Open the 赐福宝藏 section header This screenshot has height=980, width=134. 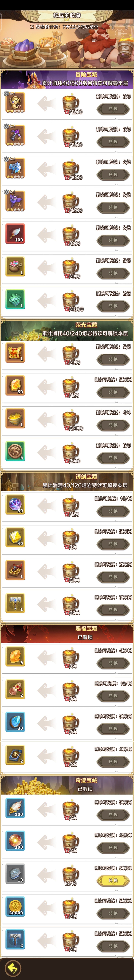click(67, 633)
